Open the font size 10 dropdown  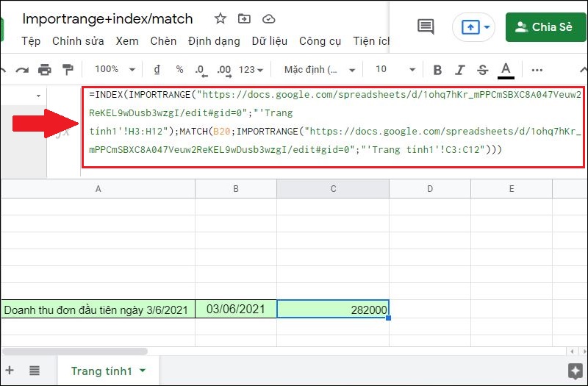[x=395, y=69]
